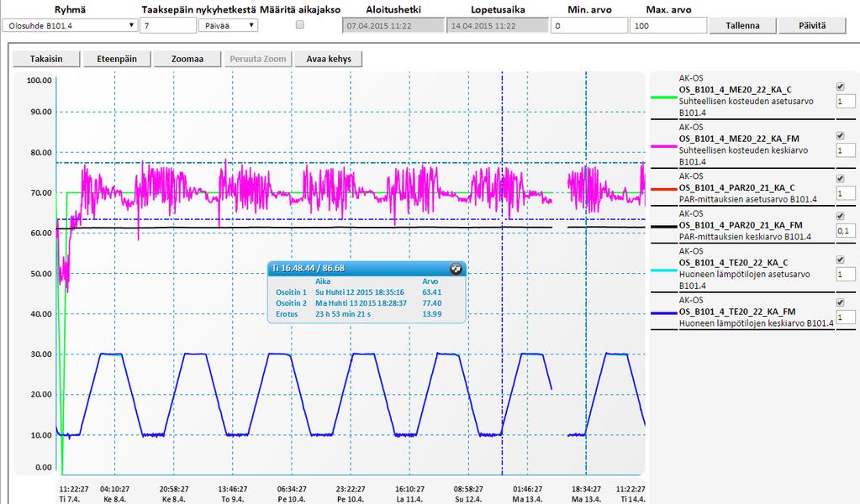
Task: Click the difference '23 h 53 min 21 s'
Action: (343, 314)
